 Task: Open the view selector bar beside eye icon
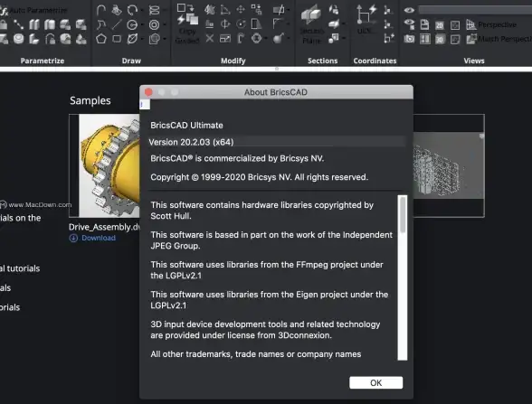point(475,10)
